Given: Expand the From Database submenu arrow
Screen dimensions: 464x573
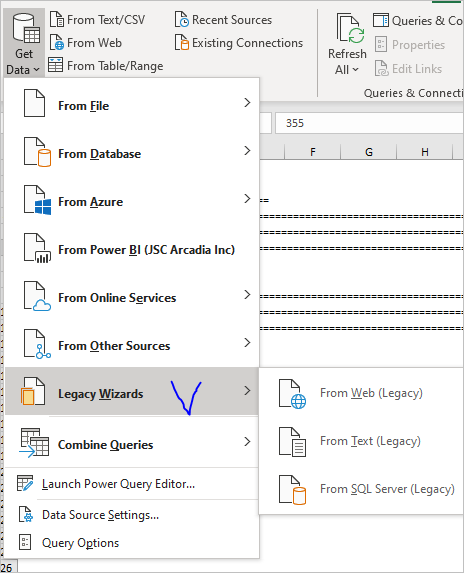Looking at the screenshot, I should [247, 151].
